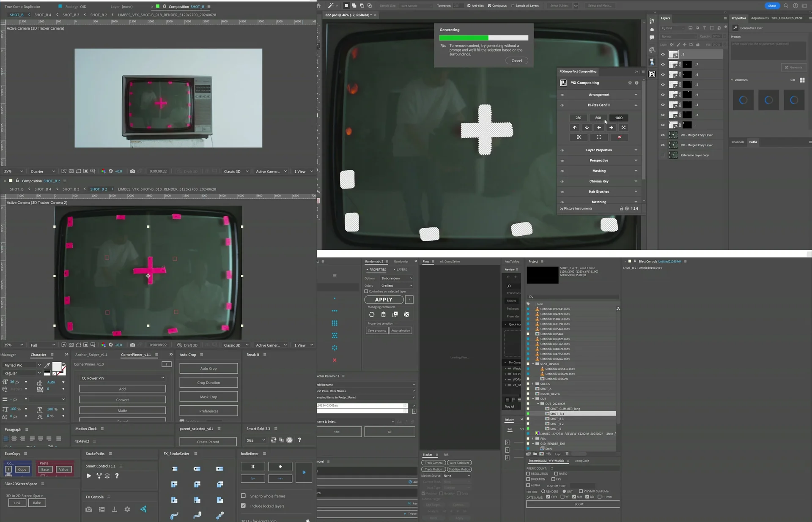Enable the RESOLUTION checkbox in ExportsBOOM
812x522 pixels.
tap(528, 473)
